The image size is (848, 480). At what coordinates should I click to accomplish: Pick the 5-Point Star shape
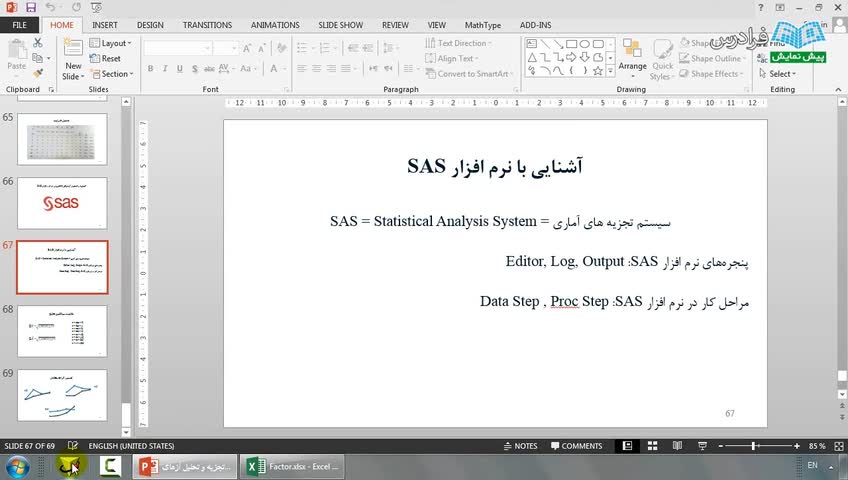pyautogui.click(x=598, y=71)
